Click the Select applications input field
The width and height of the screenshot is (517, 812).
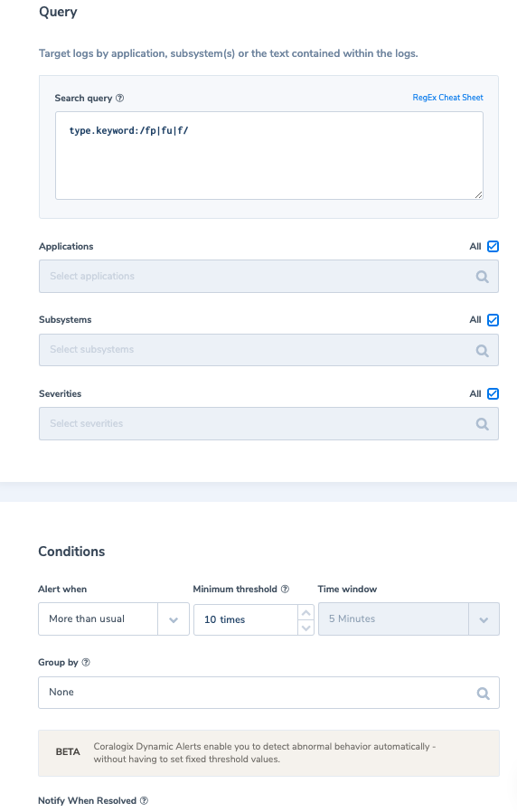tap(268, 277)
